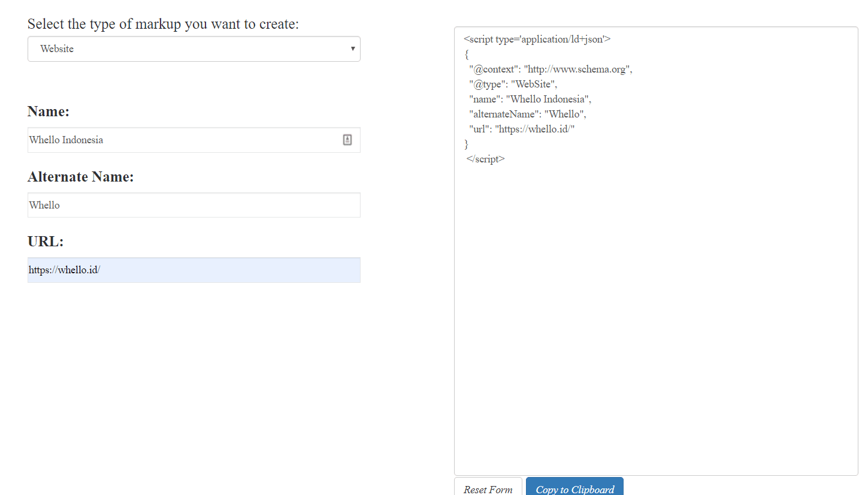This screenshot has height=495, width=868.
Task: Select the URL field with https://whello.id/
Action: tap(193, 270)
